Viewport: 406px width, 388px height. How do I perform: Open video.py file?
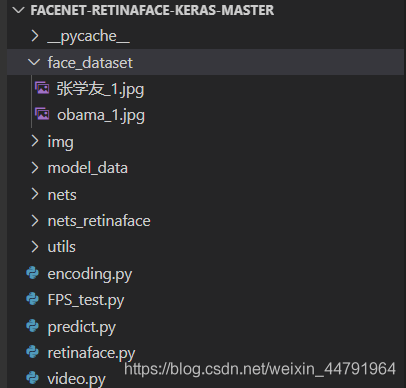(77, 379)
